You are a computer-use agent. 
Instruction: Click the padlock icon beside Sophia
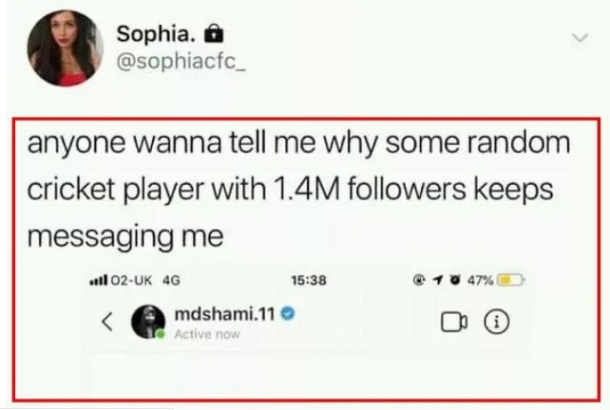[x=208, y=33]
